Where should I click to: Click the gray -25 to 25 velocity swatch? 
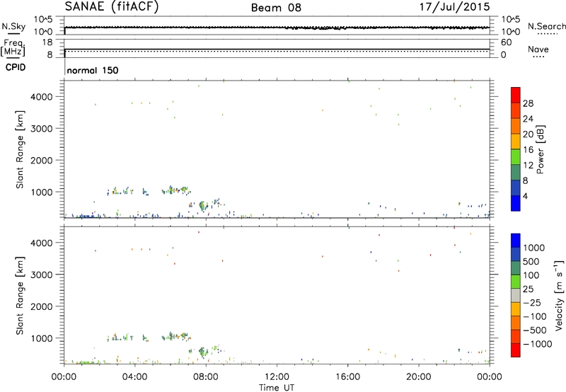[516, 295]
